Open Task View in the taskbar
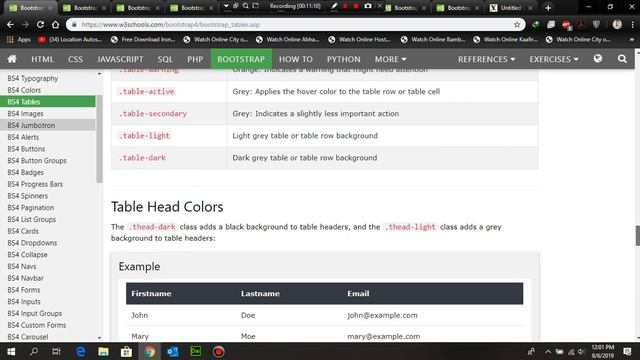This screenshot has height=360, width=640. click(56, 351)
